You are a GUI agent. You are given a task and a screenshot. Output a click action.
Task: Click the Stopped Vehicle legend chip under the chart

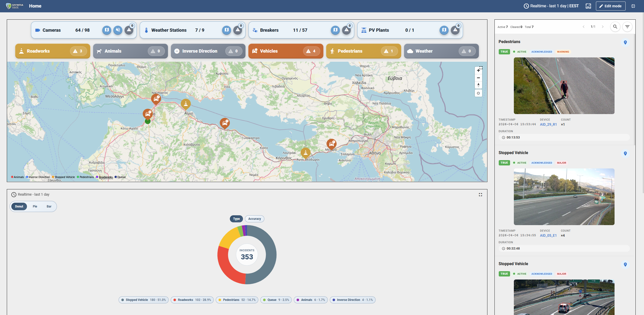point(143,300)
